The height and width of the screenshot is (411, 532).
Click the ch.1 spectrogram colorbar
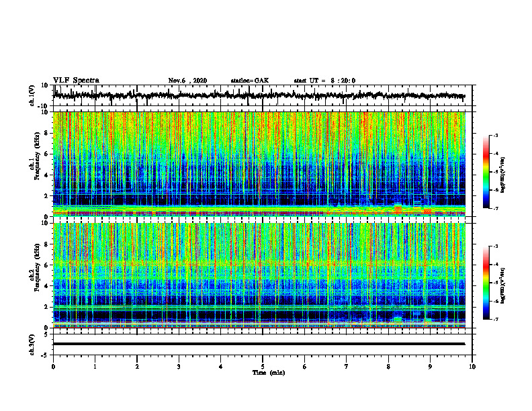(x=486, y=172)
